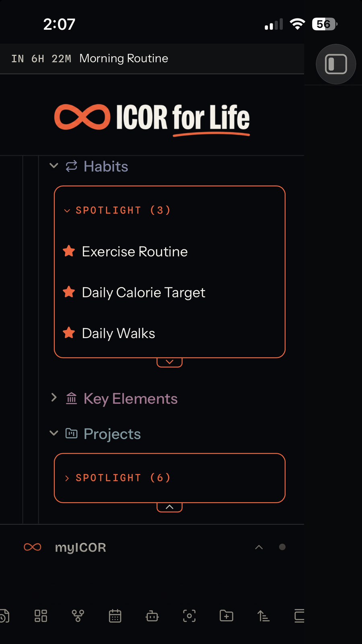Open the calendar icon in bottom toolbar

tap(115, 616)
